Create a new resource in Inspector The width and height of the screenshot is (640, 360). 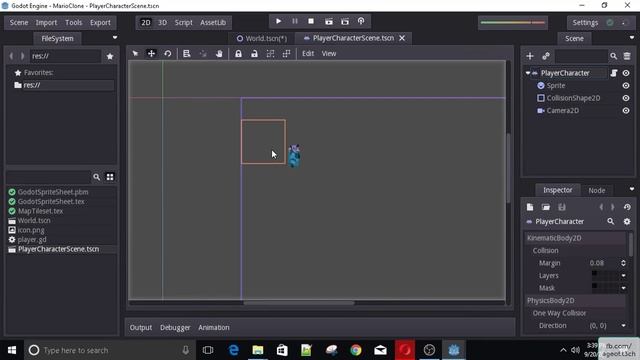(x=530, y=207)
